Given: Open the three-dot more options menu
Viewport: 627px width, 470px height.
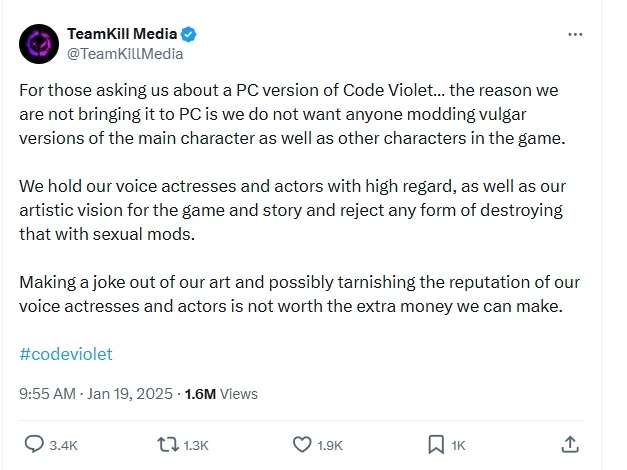Looking at the screenshot, I should [x=575, y=34].
